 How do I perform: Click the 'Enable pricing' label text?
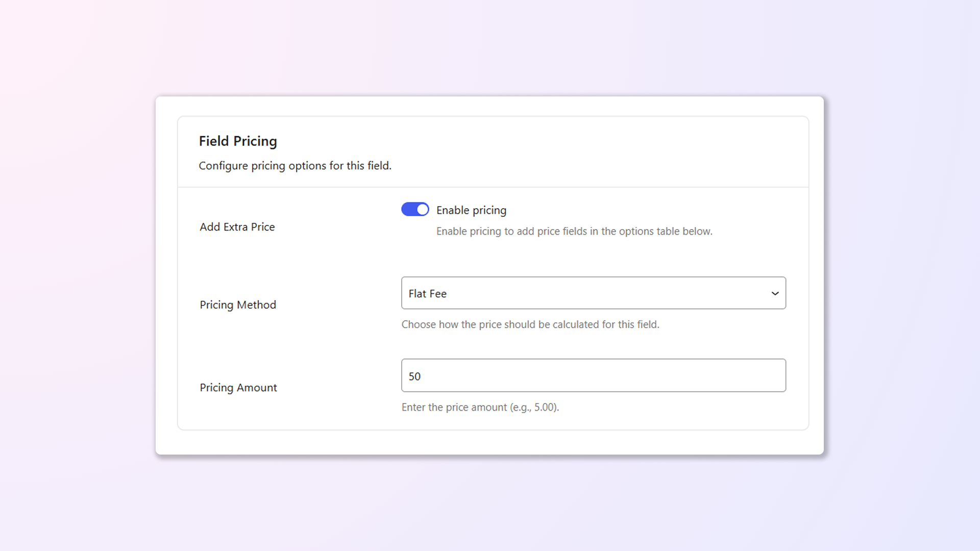click(x=471, y=210)
